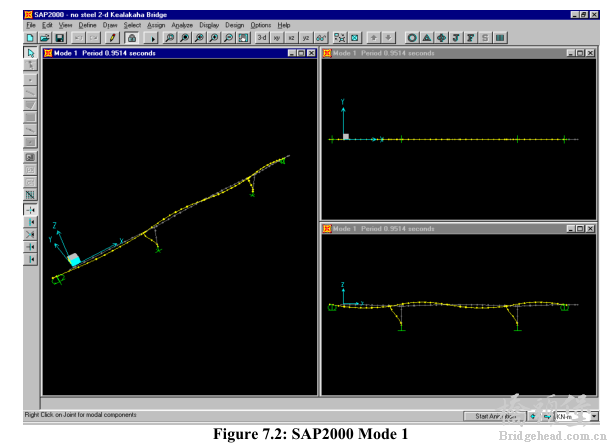The height and width of the screenshot is (448, 614).
Task: Click the output tables icon in toolbar
Action: tap(500, 38)
